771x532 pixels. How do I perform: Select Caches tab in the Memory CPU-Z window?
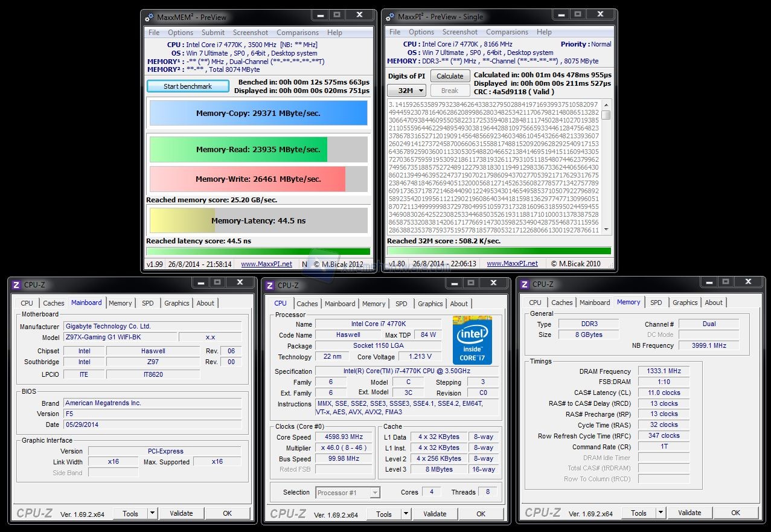[x=561, y=303]
